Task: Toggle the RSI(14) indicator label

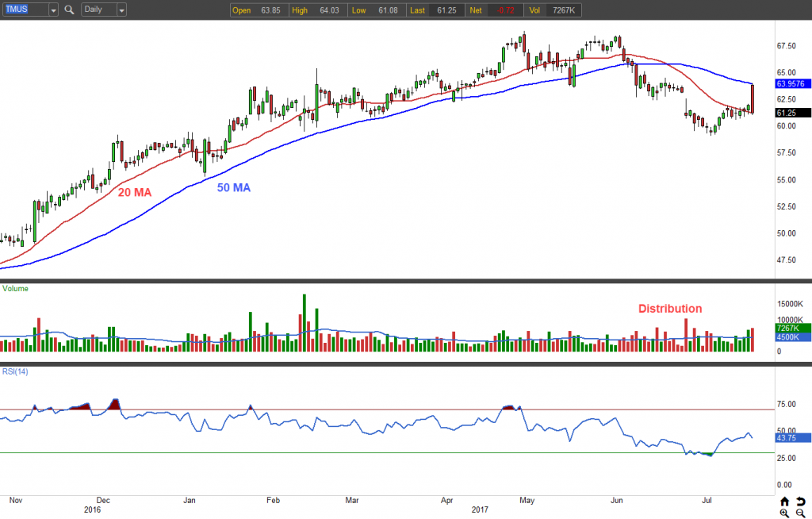Action: pos(16,371)
